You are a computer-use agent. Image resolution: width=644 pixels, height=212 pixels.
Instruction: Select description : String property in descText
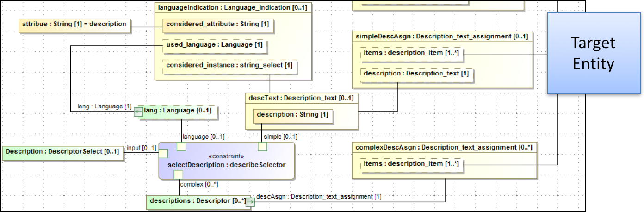[x=292, y=115]
